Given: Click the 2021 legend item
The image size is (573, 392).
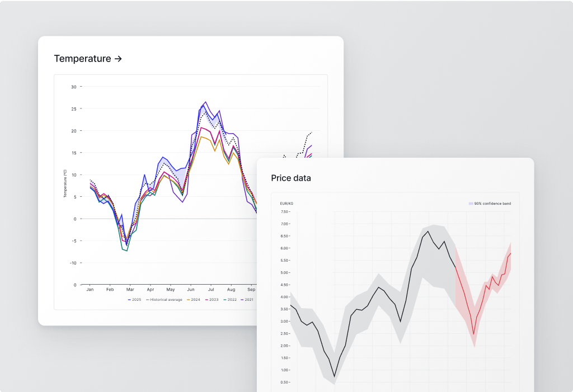Looking at the screenshot, I should tap(247, 300).
